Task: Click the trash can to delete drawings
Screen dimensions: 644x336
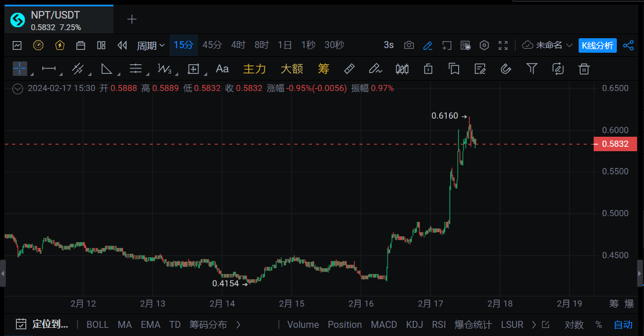Action: pyautogui.click(x=584, y=69)
